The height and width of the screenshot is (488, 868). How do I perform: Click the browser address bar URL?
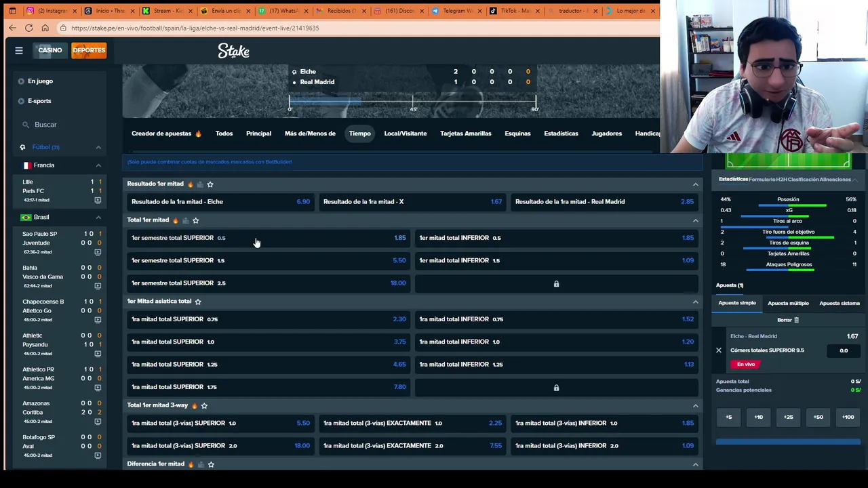click(x=195, y=28)
